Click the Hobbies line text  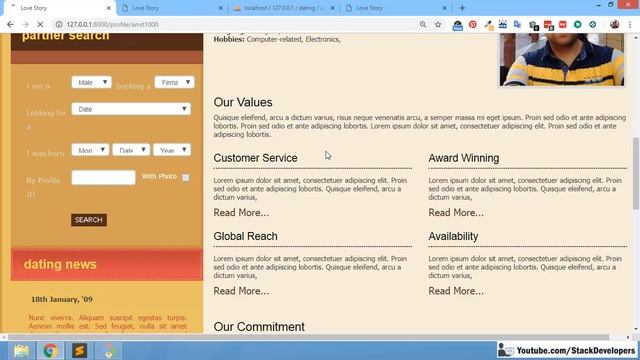[x=277, y=39]
